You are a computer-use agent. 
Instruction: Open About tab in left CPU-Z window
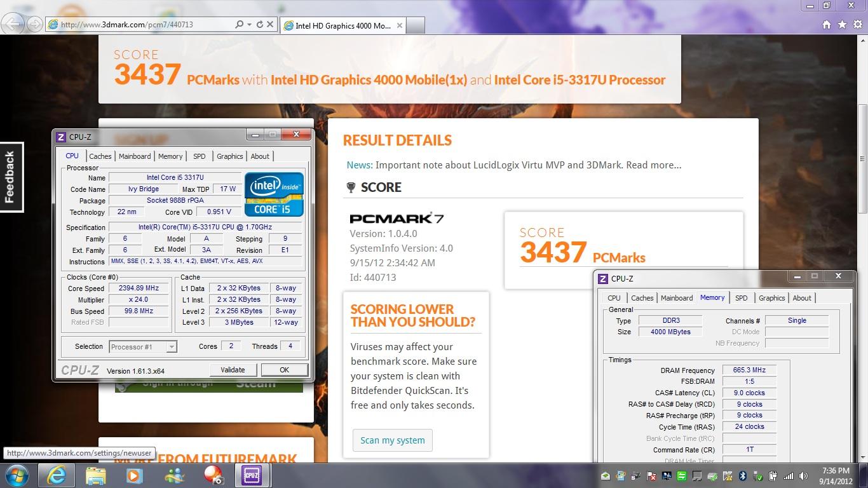[260, 156]
